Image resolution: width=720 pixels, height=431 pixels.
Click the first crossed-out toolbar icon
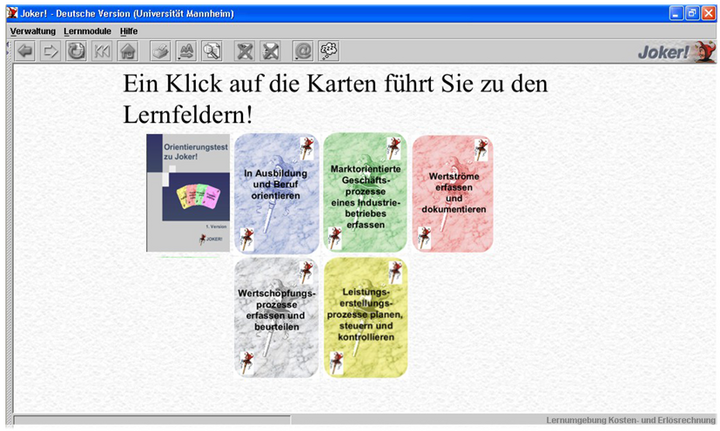pos(245,51)
